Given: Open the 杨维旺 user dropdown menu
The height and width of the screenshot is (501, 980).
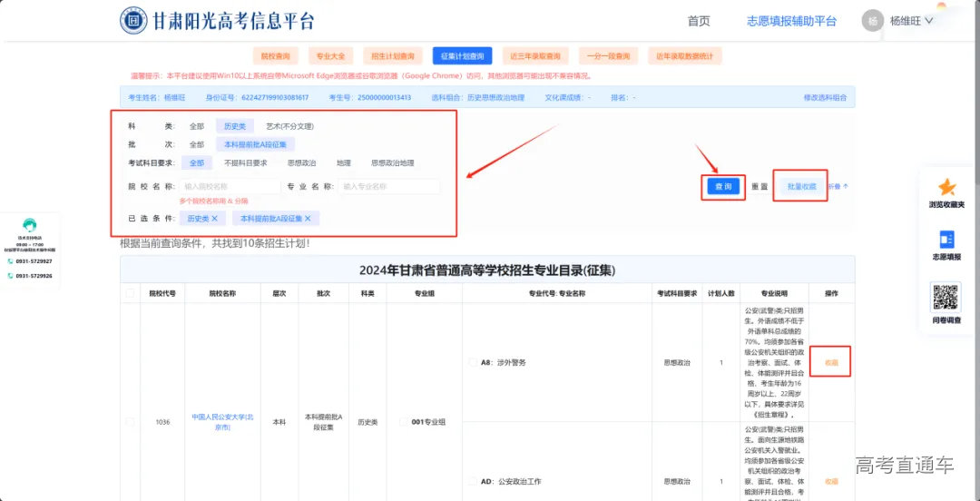Looking at the screenshot, I should 911,21.
